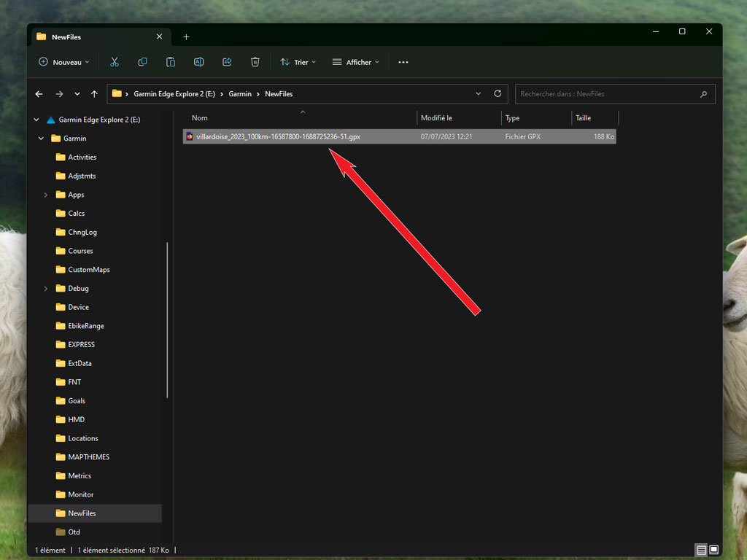Click the Delete trash icon

click(255, 62)
